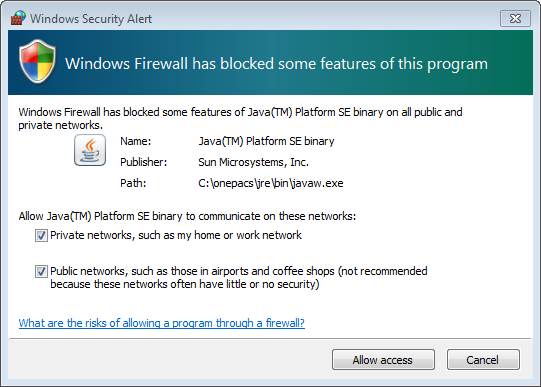Cancel the firewall alert dialog
This screenshot has height=387, width=541.
point(483,360)
